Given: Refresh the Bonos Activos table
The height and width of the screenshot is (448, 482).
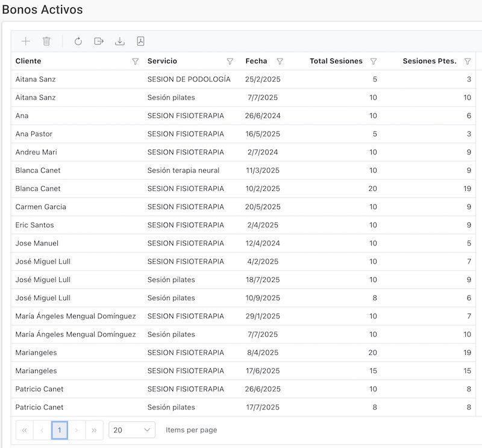Looking at the screenshot, I should pyautogui.click(x=78, y=42).
